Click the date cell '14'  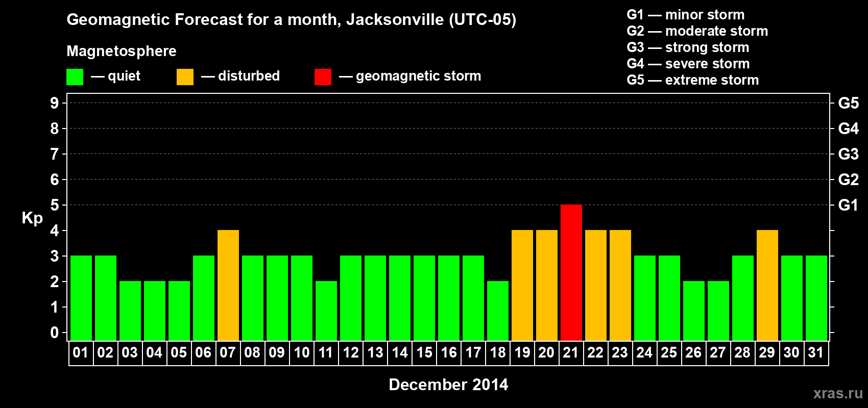(x=399, y=353)
